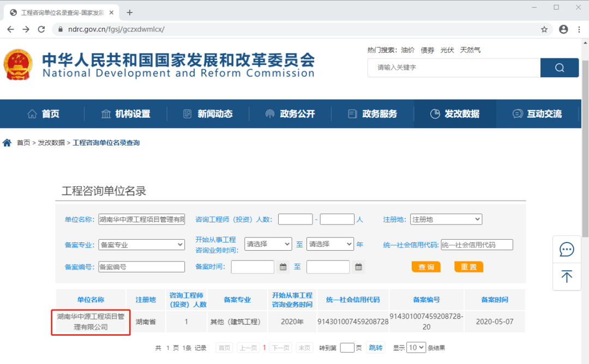Click the 湖南华中源工程项目管理有限公司 result cell
The height and width of the screenshot is (364, 589).
(x=91, y=321)
